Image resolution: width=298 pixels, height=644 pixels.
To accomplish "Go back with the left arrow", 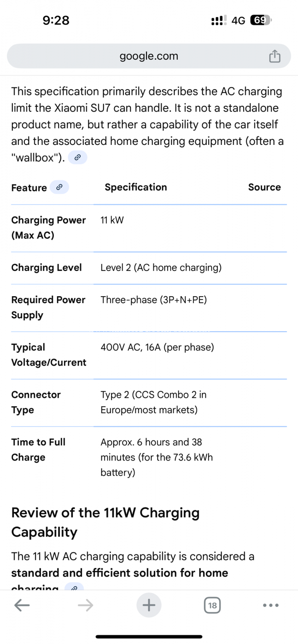I will click(22, 605).
